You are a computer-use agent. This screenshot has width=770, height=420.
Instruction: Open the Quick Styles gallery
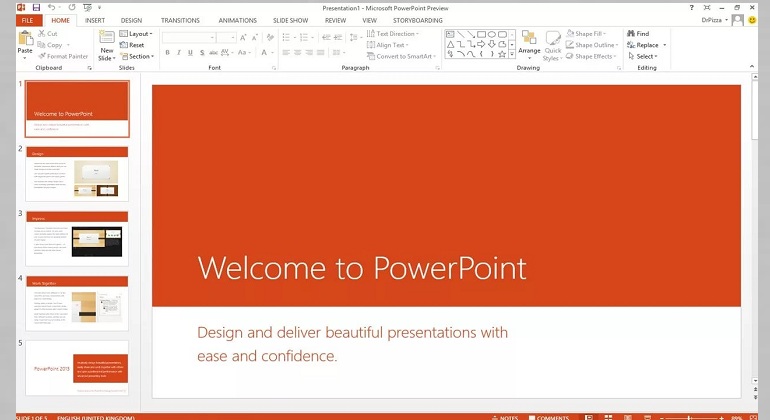pos(553,45)
